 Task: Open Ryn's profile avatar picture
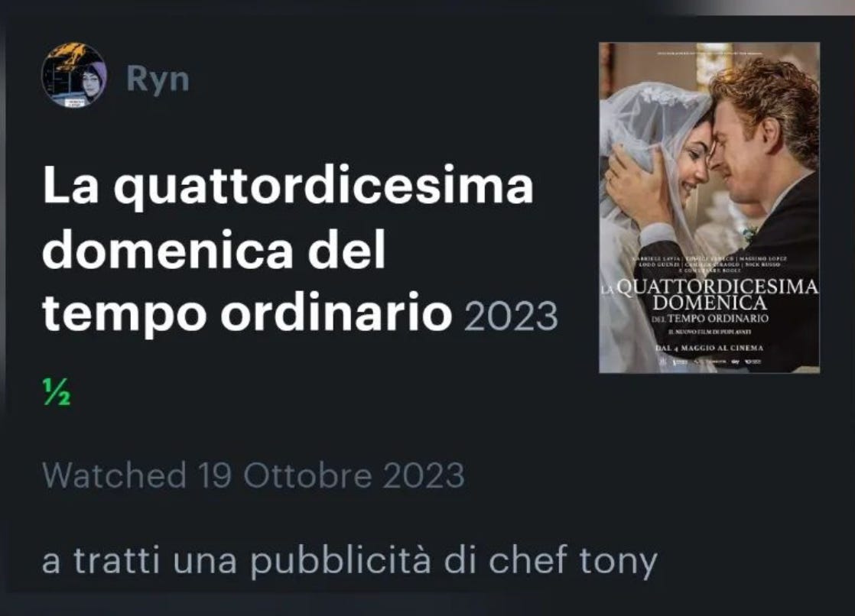(73, 75)
